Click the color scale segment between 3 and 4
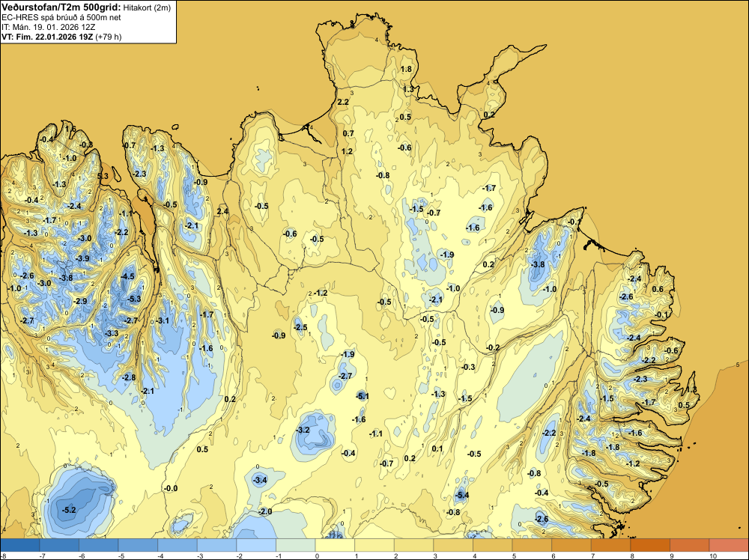This screenshot has width=749, height=560. pos(453,545)
